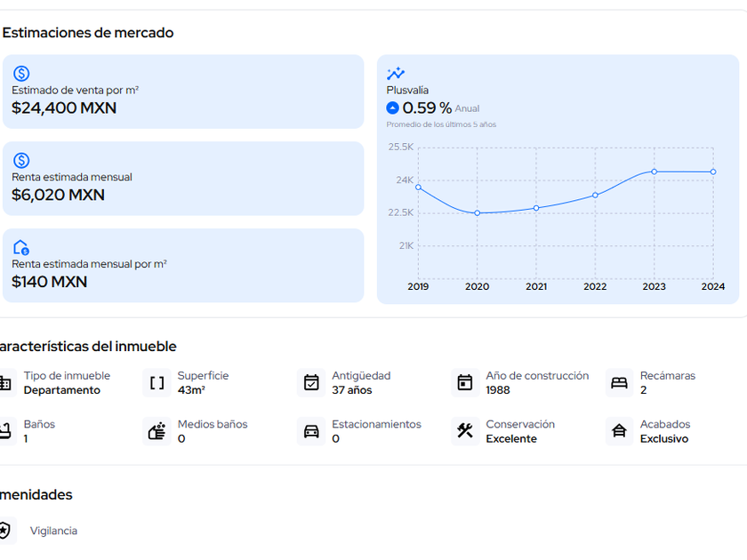Click the house icon above rent per m²
Viewport: 747px width, 560px height.
[x=21, y=247]
